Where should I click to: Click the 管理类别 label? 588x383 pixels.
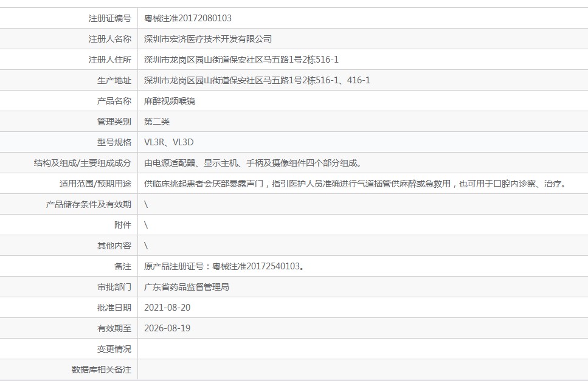(x=114, y=122)
